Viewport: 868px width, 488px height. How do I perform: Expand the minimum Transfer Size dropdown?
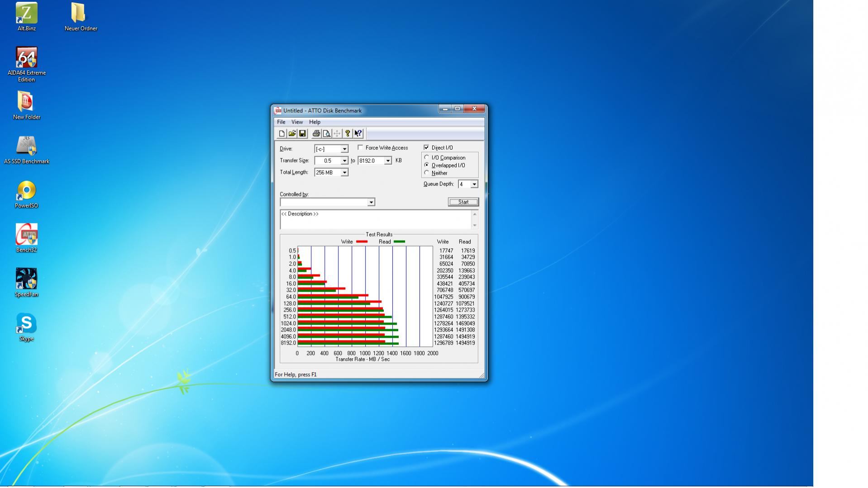tap(344, 161)
